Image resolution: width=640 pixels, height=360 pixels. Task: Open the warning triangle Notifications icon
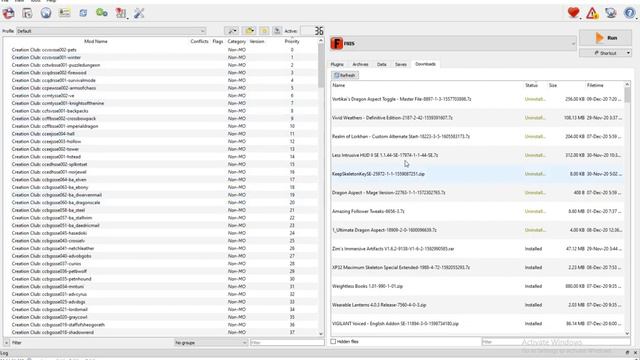click(592, 13)
